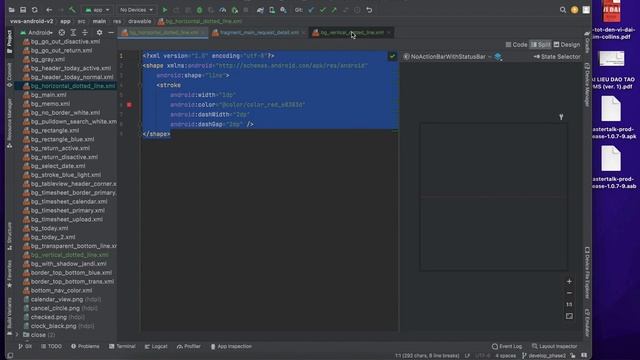Click the 4 spaces indent status widget
This screenshot has width=640, height=360.
pos(505,356)
